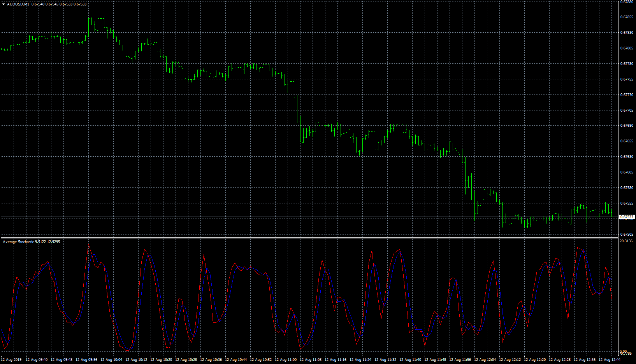Click the 0.67780 price axis label
Image resolution: width=636 pixels, height=364 pixels.
627,64
